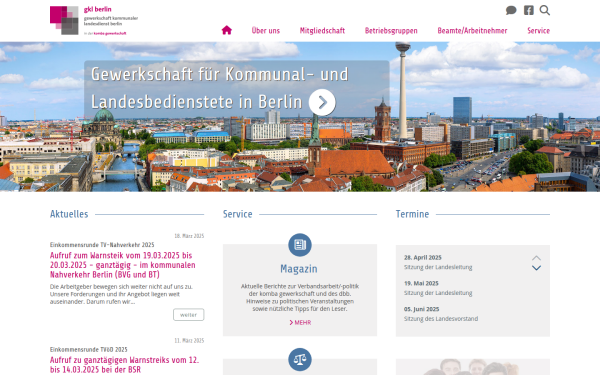Screen dimensions: 600x375
Task: Open the Warnstreik BVG und BT article headline
Action: (x=122, y=265)
